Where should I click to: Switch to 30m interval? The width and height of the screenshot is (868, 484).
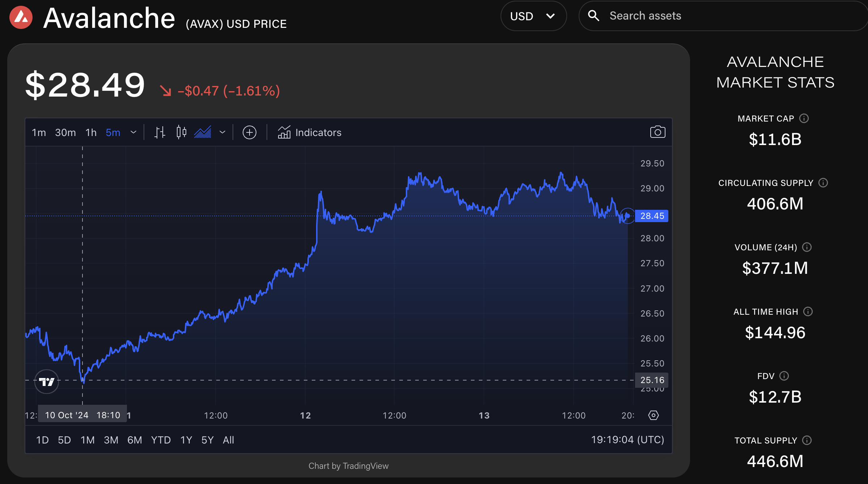65,132
